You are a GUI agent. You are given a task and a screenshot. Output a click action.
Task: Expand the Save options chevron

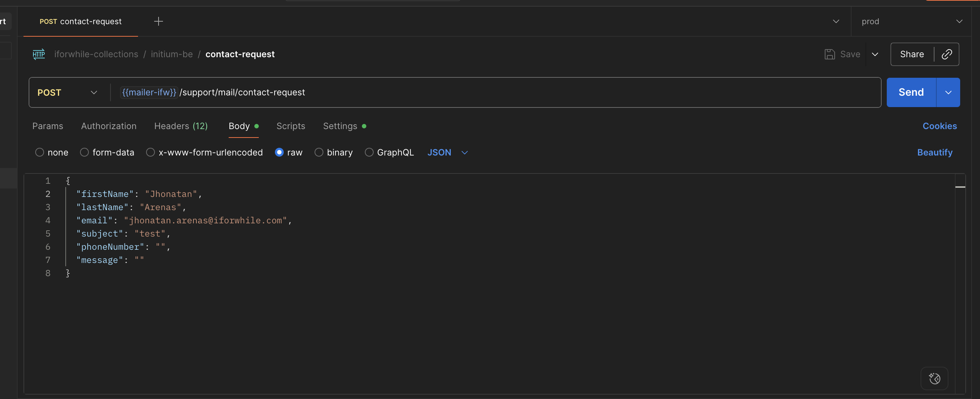(875, 54)
